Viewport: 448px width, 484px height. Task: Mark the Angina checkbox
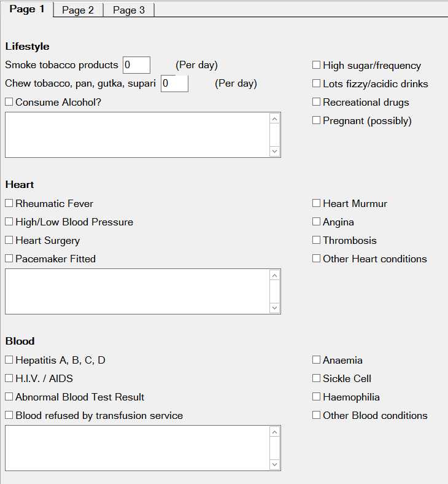[x=317, y=222]
